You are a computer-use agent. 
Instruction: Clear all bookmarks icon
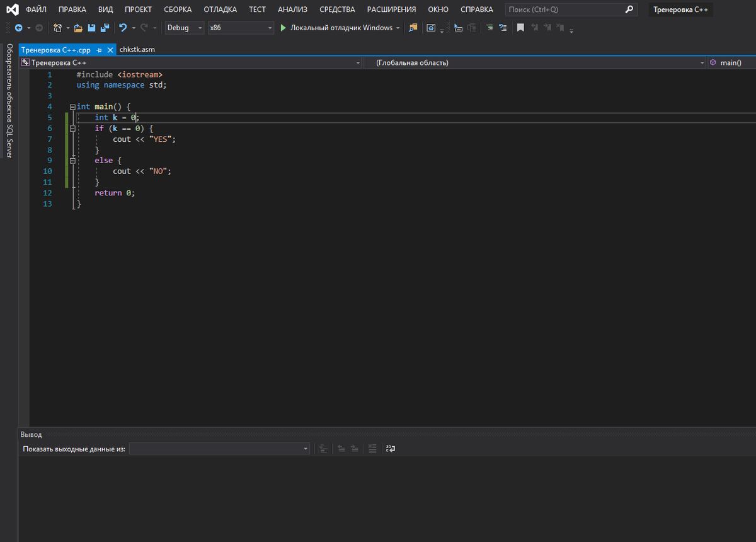(x=560, y=28)
